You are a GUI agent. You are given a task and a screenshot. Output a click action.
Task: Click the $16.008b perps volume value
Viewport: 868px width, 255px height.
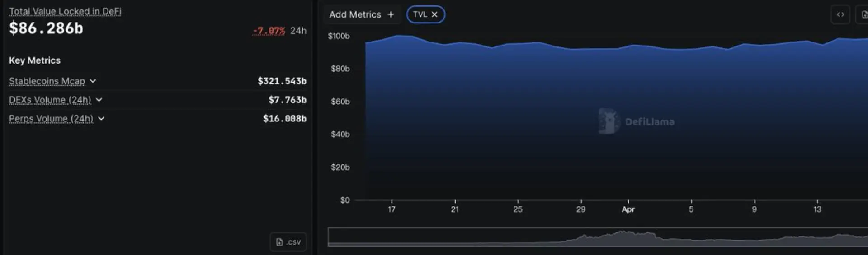coord(285,119)
